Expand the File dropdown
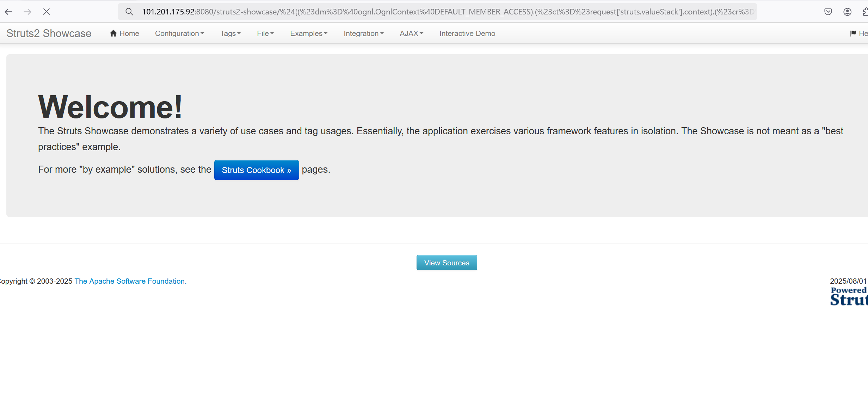 coord(265,33)
